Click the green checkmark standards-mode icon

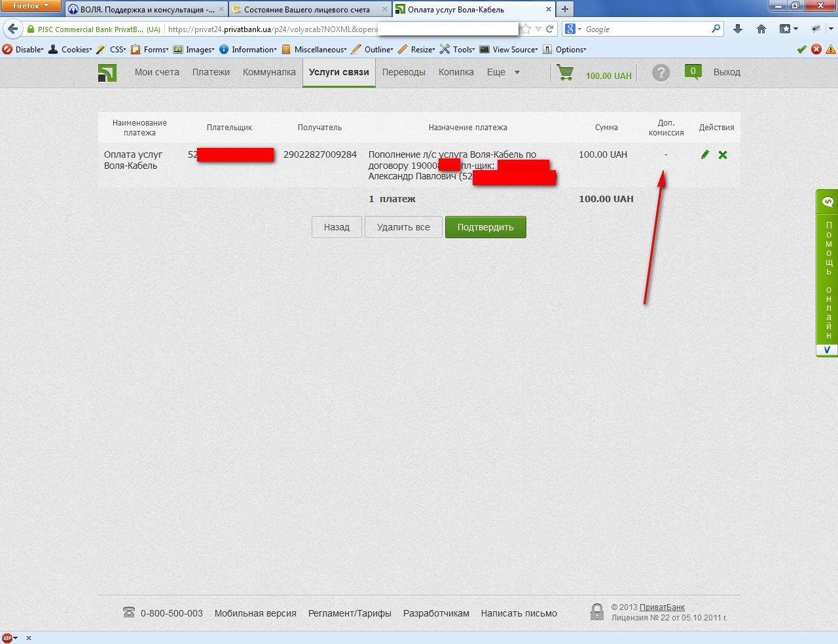(801, 49)
